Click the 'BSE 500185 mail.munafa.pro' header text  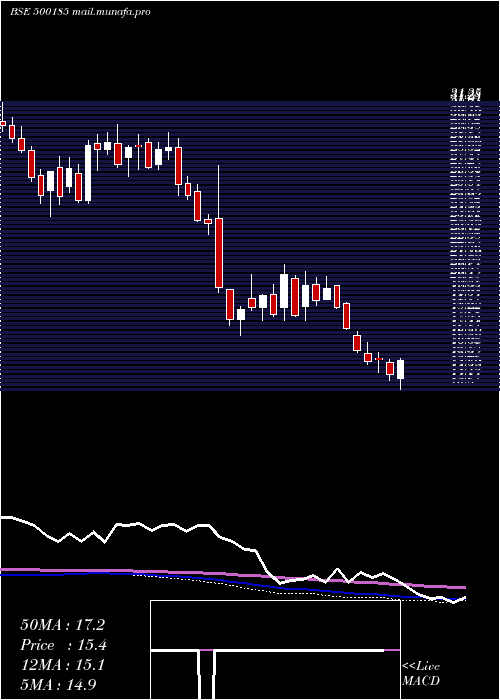point(80,12)
